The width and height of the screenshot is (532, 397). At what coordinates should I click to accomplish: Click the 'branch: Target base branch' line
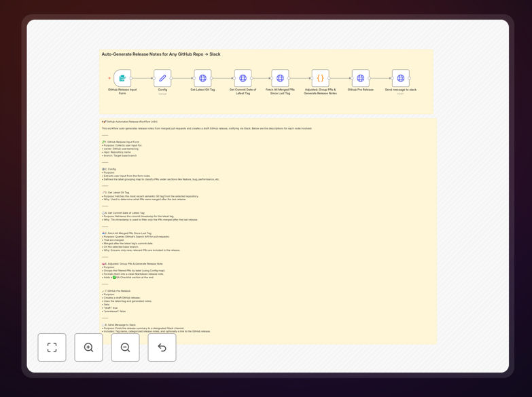point(120,155)
